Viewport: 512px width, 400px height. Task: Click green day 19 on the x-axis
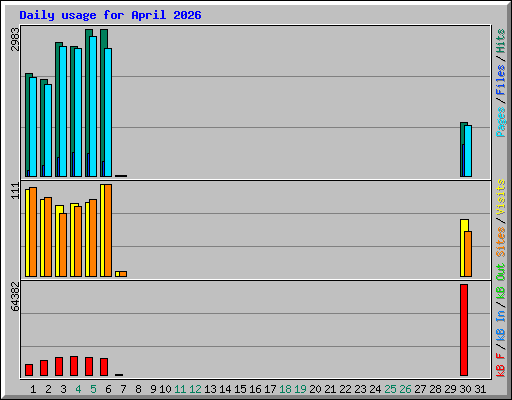[x=300, y=389]
